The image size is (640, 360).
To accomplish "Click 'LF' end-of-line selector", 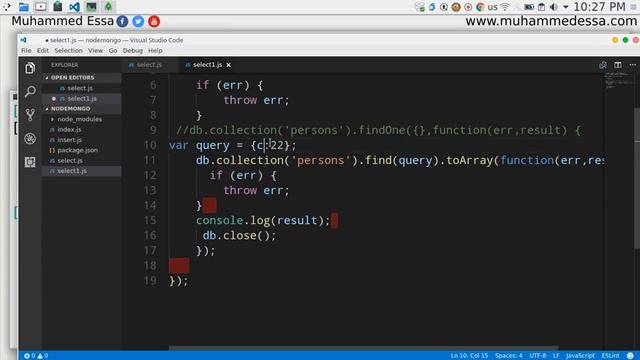I will point(556,356).
